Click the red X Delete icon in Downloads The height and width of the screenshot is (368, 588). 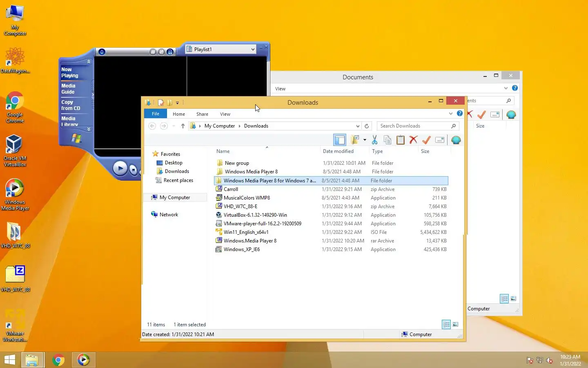413,140
